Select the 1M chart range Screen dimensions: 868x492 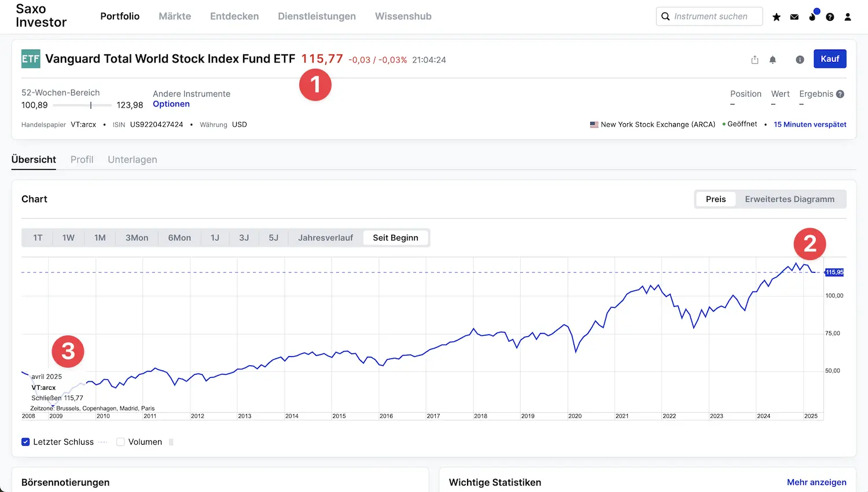(x=100, y=238)
